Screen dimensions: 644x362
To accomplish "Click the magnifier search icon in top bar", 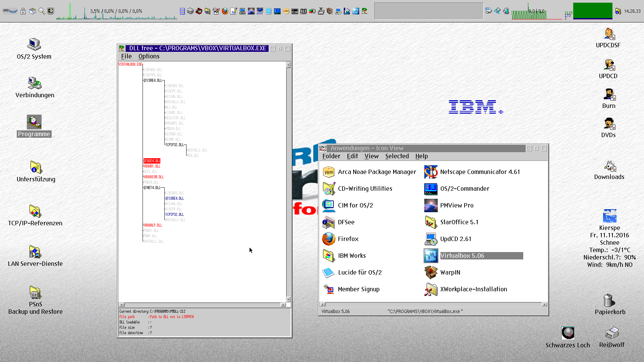I will (42, 11).
